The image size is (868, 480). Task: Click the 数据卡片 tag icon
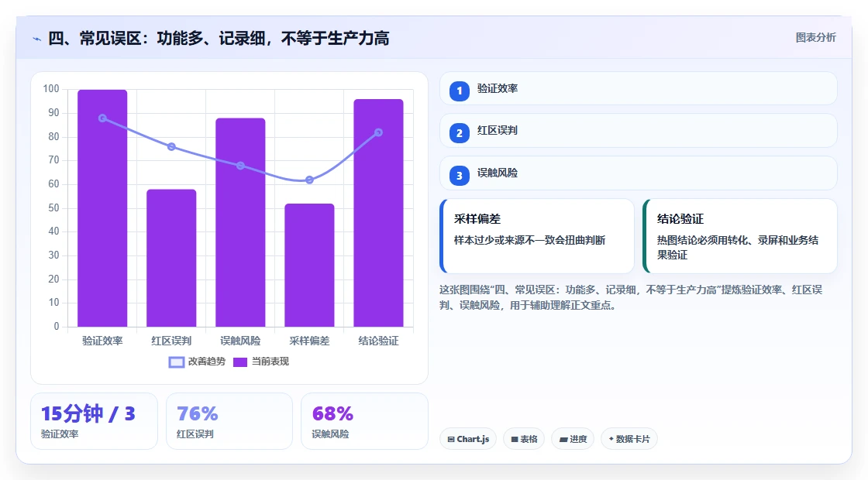611,438
